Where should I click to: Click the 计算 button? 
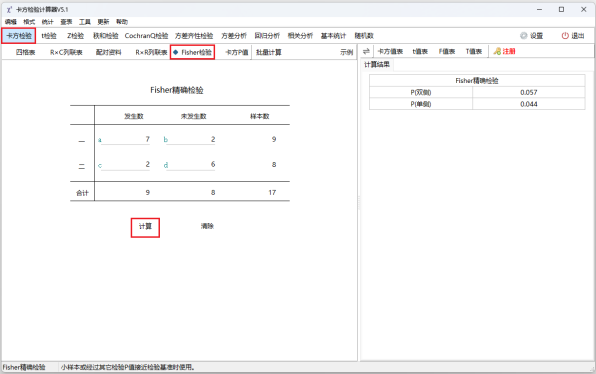click(145, 227)
